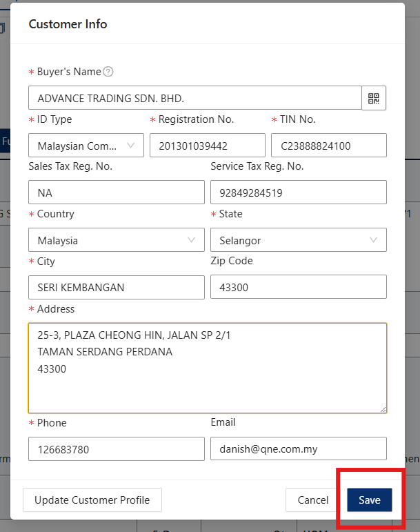Focus the Registration No. field
The height and width of the screenshot is (532, 420).
pyautogui.click(x=207, y=146)
